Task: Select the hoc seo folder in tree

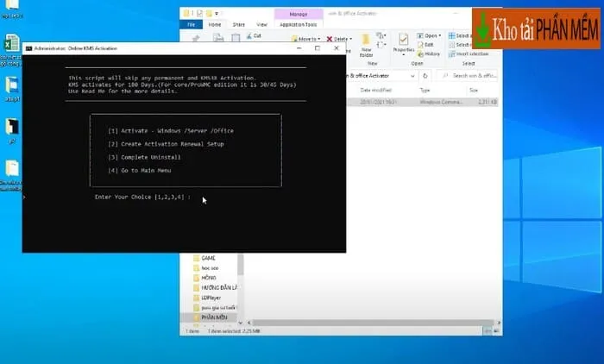Action: click(x=210, y=268)
